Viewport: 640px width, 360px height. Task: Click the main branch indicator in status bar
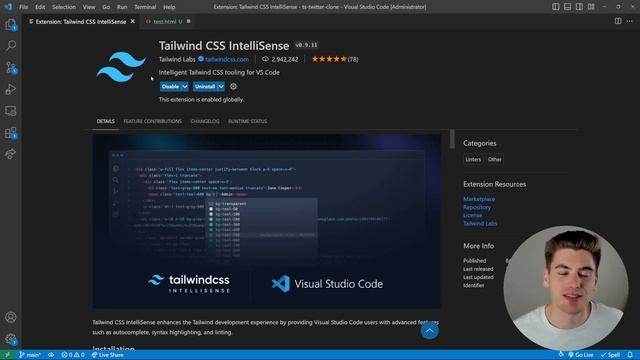click(30, 355)
